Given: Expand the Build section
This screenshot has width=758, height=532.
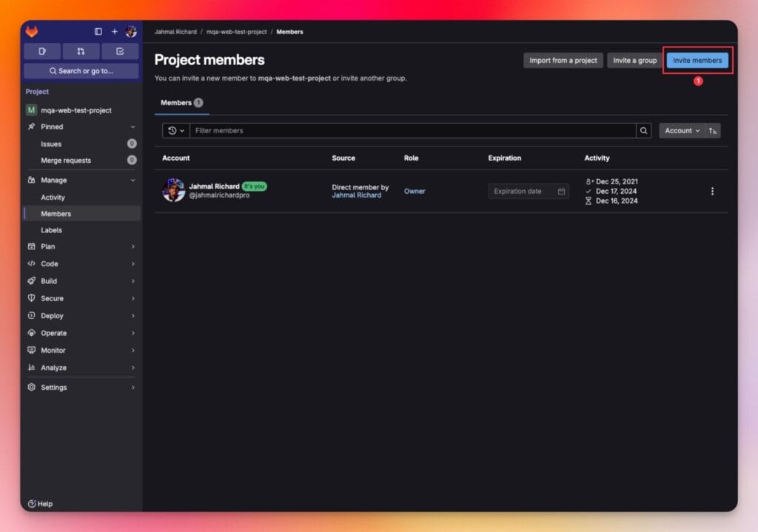Looking at the screenshot, I should click(x=81, y=281).
